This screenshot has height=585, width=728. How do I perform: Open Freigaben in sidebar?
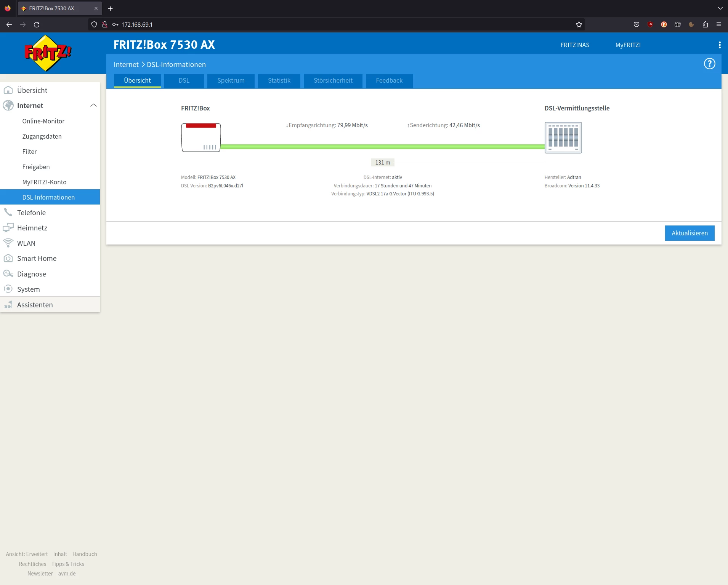36,167
